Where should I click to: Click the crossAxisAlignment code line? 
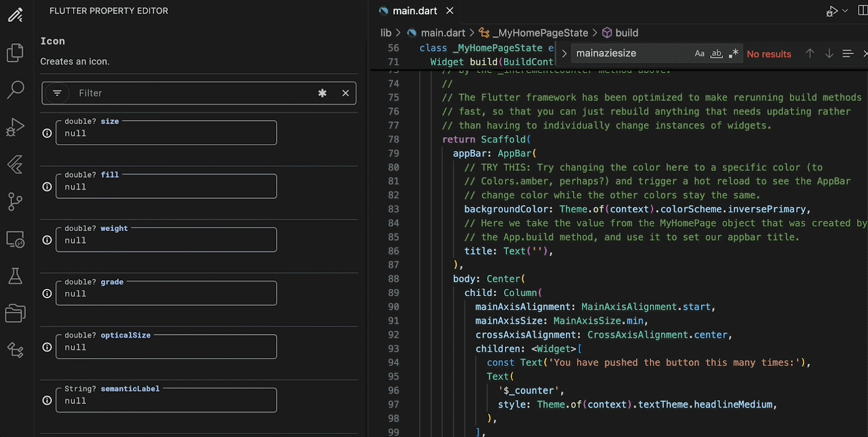pos(604,335)
